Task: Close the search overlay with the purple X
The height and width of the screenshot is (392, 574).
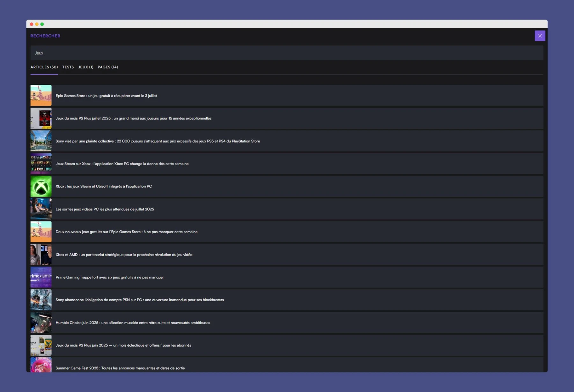Action: (x=540, y=36)
